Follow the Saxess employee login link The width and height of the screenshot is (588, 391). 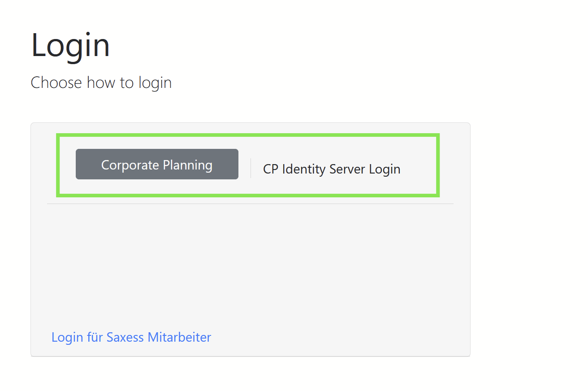[x=131, y=337]
